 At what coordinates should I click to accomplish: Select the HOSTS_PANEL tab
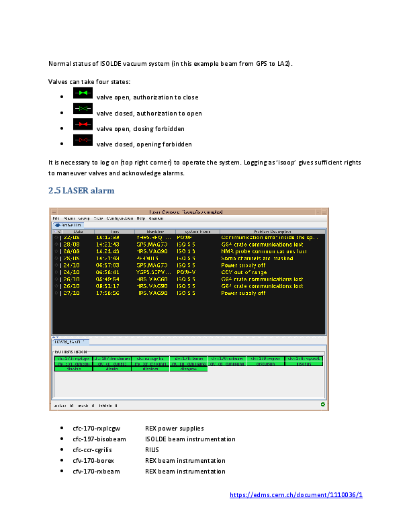[x=71, y=342]
